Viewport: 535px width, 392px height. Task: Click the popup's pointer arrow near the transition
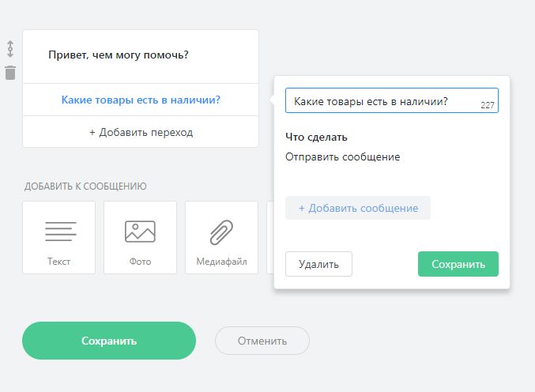[x=270, y=100]
